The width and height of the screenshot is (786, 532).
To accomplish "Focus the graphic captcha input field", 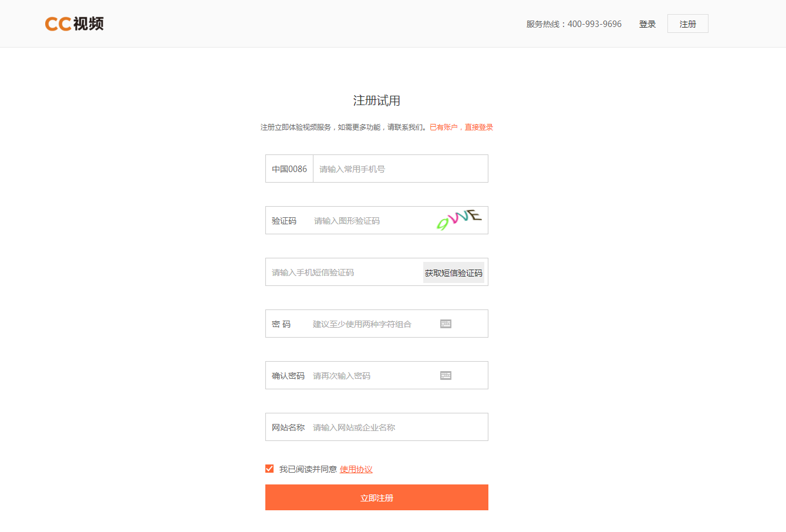I will (364, 220).
